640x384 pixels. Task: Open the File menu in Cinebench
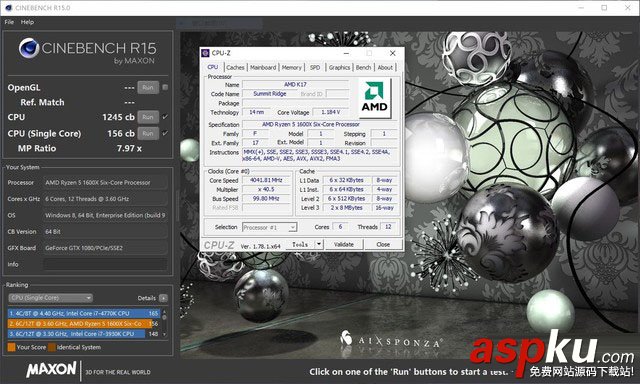click(x=9, y=22)
